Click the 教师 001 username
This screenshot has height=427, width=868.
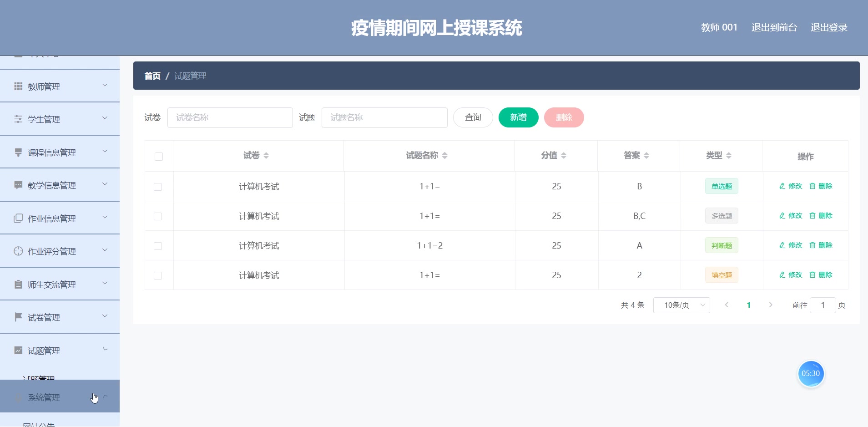pos(719,27)
